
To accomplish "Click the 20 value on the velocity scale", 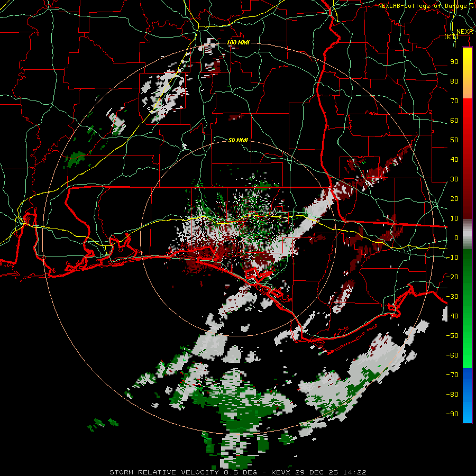I will [x=454, y=198].
